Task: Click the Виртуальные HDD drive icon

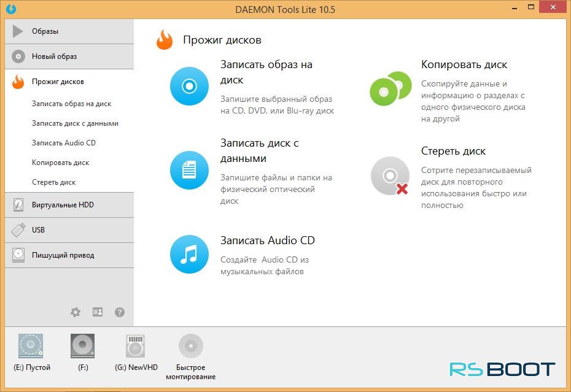Action: tap(18, 205)
